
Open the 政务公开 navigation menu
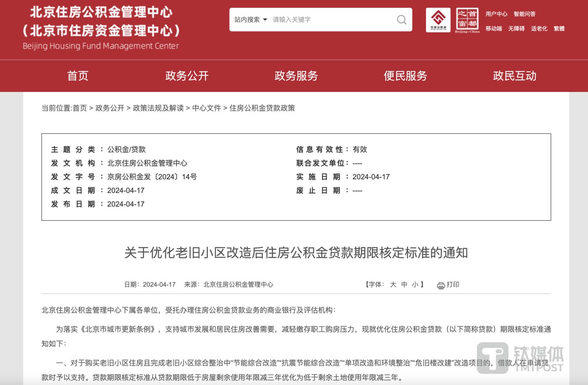coord(187,76)
